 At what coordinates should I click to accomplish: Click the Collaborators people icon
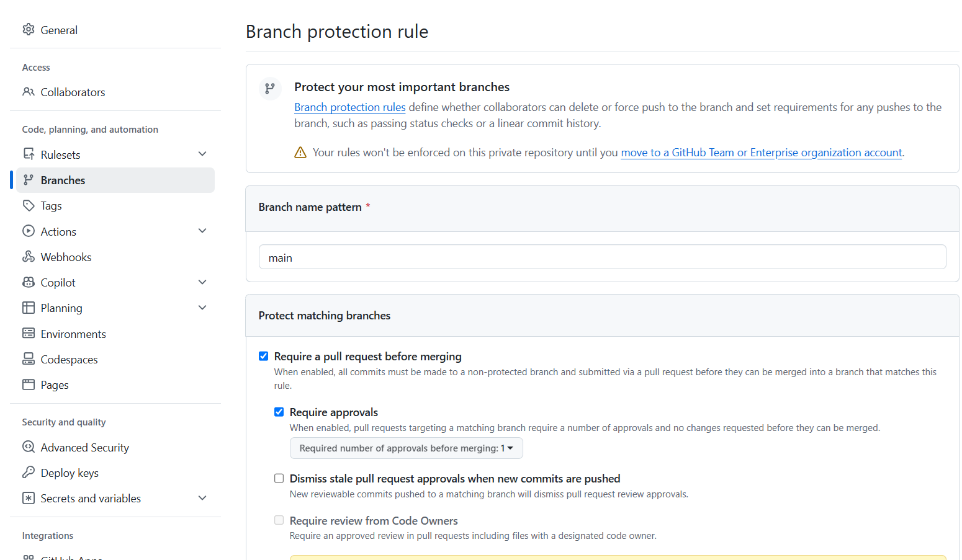29,92
